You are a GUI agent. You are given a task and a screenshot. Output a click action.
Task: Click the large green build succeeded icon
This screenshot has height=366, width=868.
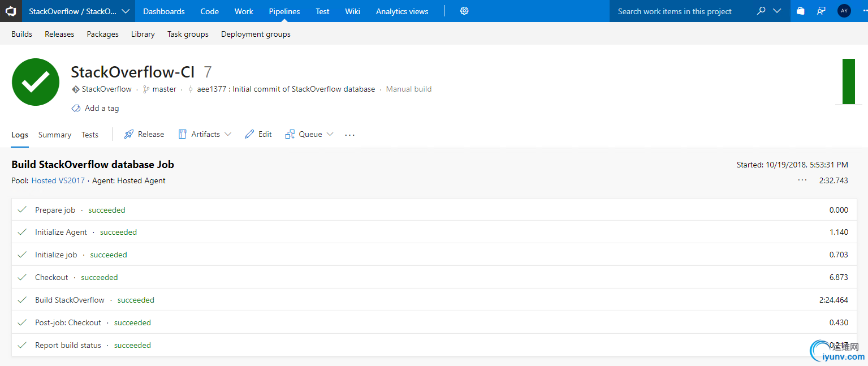(x=36, y=81)
